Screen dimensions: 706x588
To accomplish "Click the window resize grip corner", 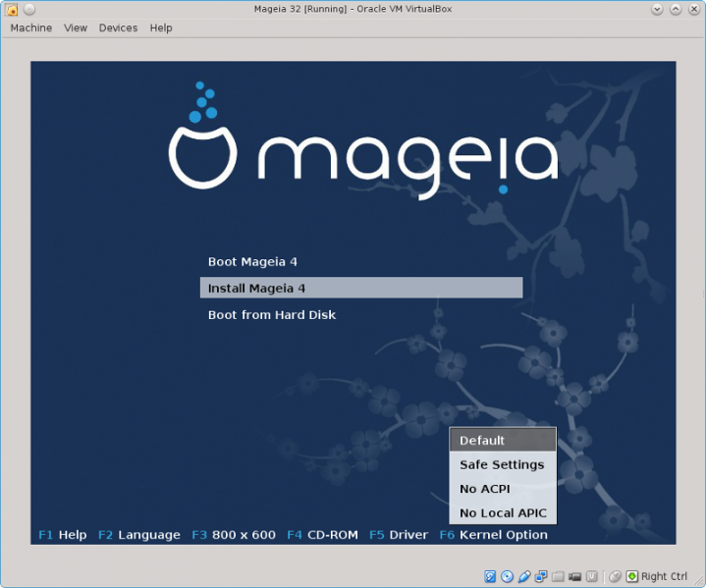I will tap(698, 581).
